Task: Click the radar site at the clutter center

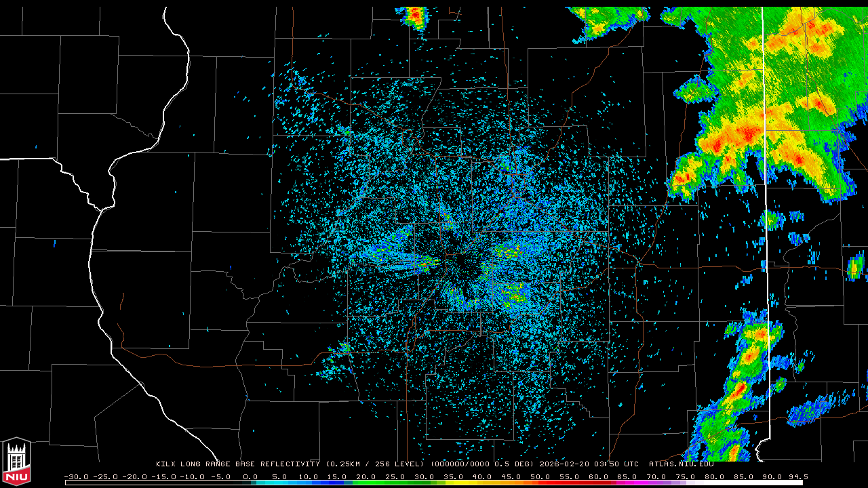Action: pos(461,262)
